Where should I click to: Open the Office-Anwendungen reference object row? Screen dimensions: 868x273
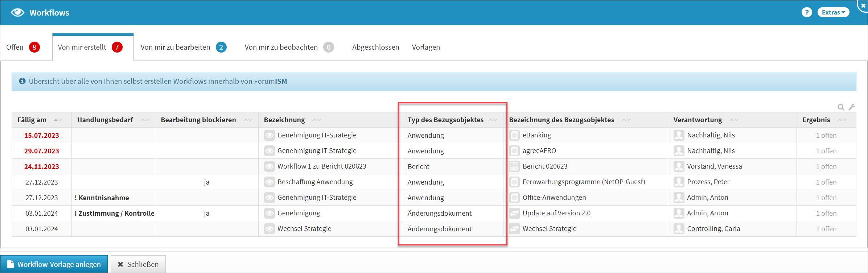(x=554, y=198)
